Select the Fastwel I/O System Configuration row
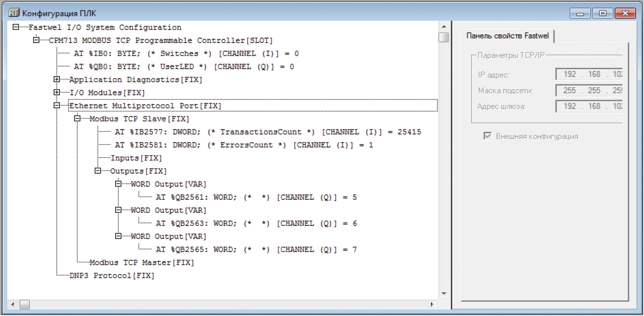The image size is (644, 316). pyautogui.click(x=105, y=27)
